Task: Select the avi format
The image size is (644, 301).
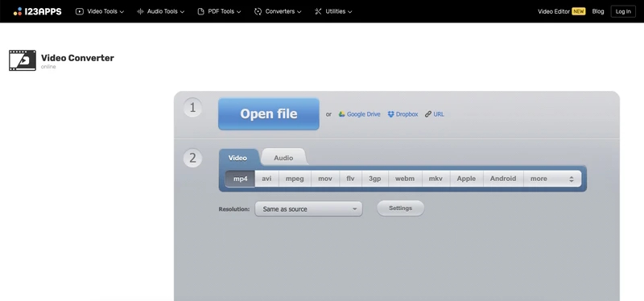Action: click(x=267, y=179)
